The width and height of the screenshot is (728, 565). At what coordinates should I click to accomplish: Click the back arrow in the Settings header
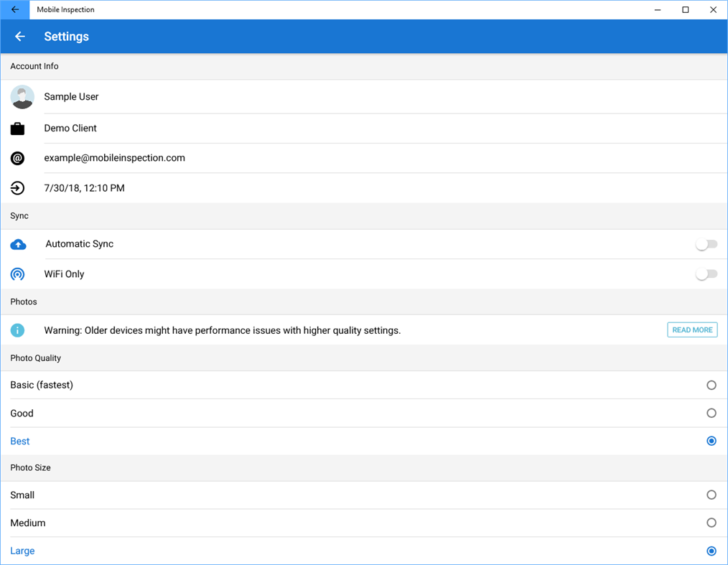click(x=19, y=36)
